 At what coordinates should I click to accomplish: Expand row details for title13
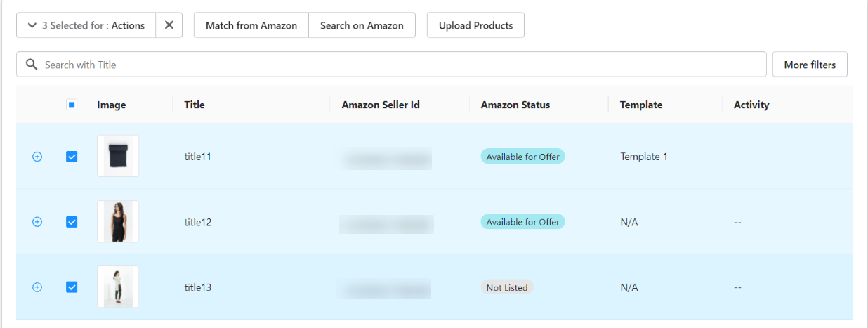tap(37, 287)
